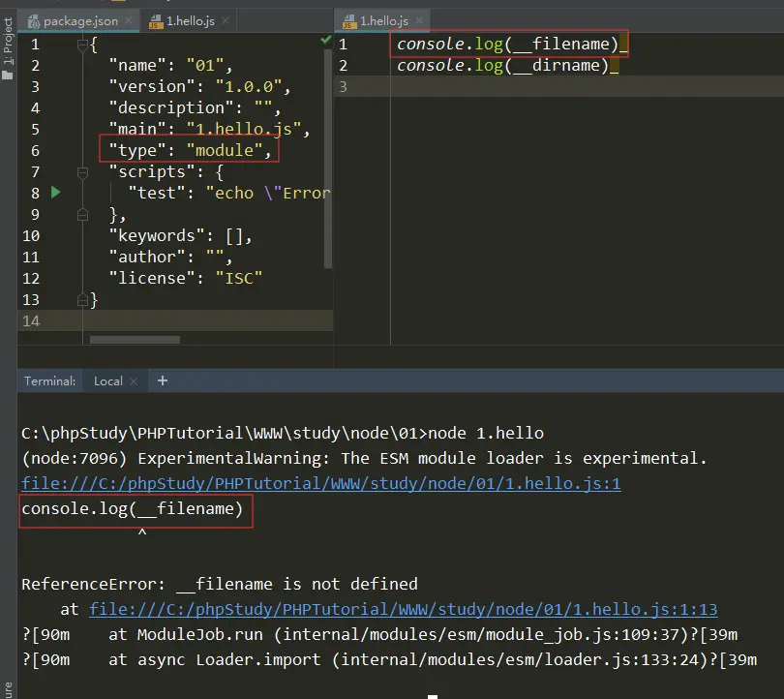
Task: Click the package.json file icon in tab
Action: pos(34,21)
